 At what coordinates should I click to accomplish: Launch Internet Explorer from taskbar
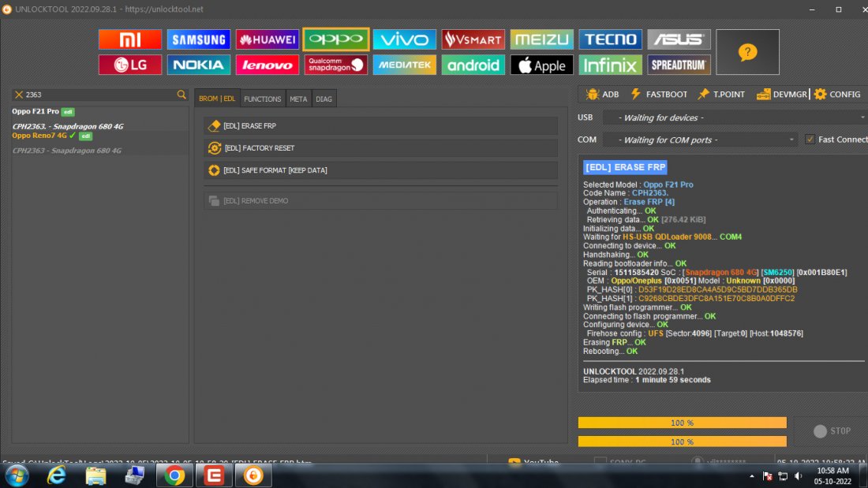[x=57, y=475]
